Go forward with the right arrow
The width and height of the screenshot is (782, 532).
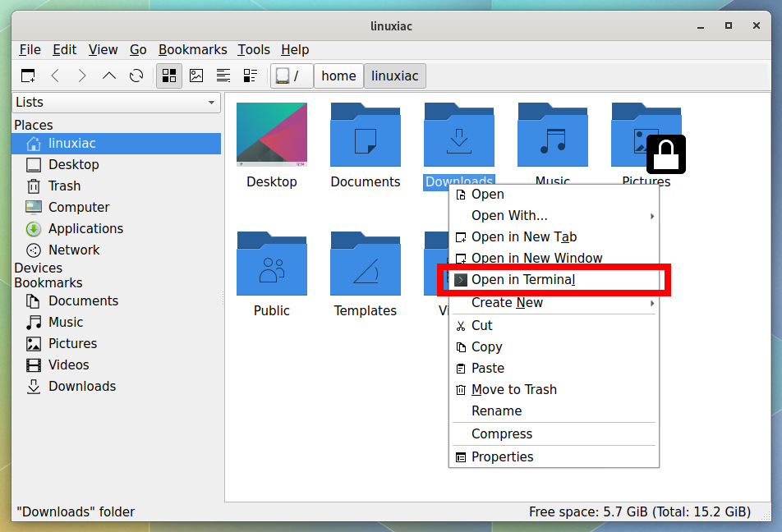coord(82,76)
